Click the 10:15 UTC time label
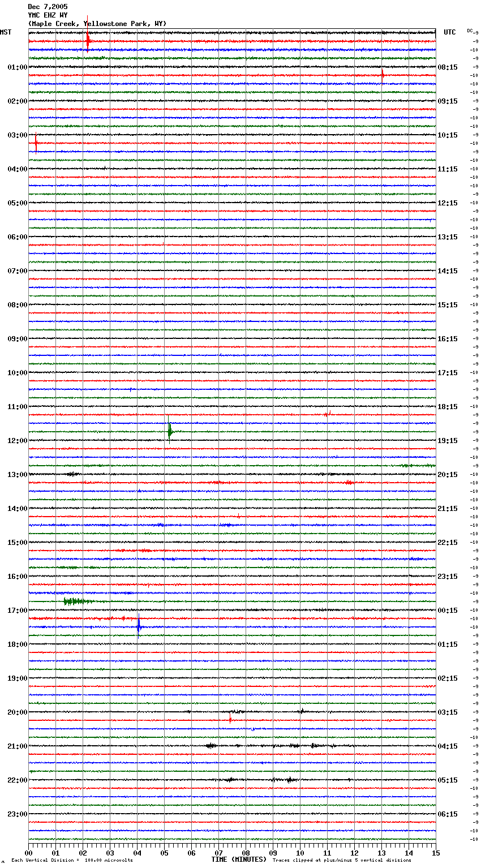The height and width of the screenshot is (868, 481). pyautogui.click(x=448, y=135)
